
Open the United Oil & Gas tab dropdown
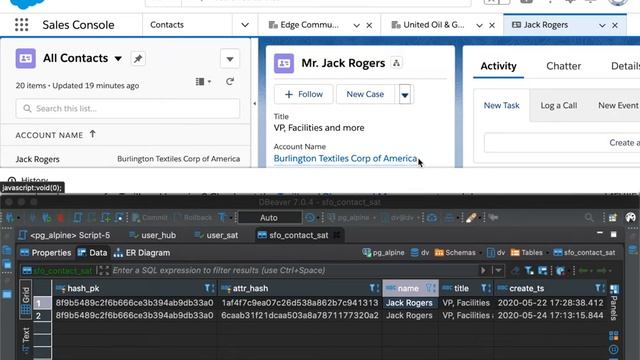pyautogui.click(x=479, y=25)
